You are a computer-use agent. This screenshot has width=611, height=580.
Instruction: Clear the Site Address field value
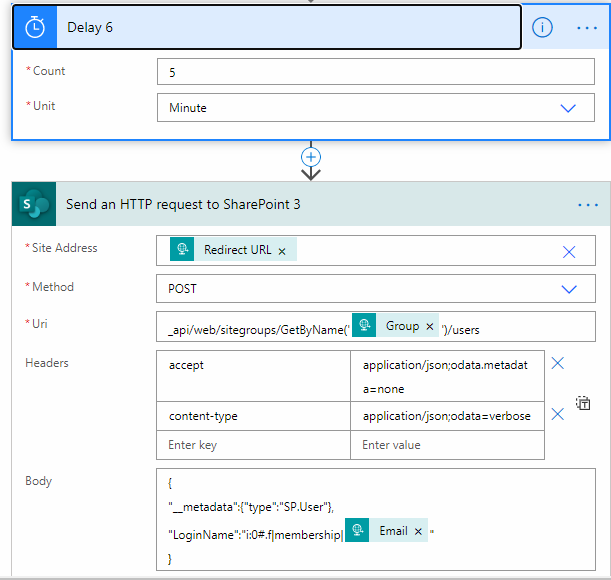[569, 252]
